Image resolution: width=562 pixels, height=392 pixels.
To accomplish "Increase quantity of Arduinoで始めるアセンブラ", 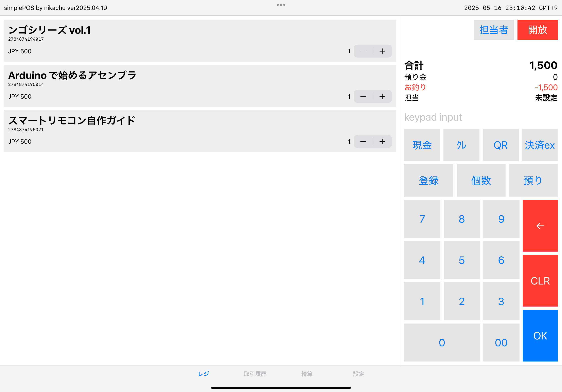I will 382,96.
